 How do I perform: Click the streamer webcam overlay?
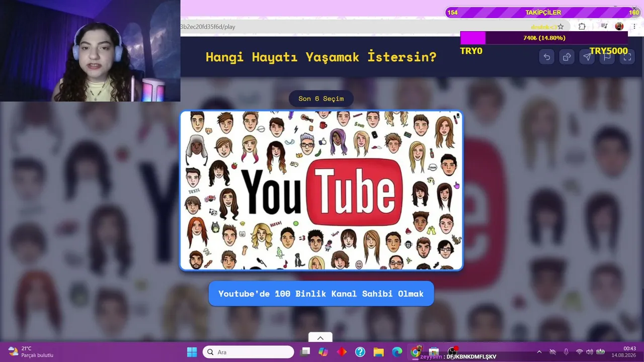90,51
